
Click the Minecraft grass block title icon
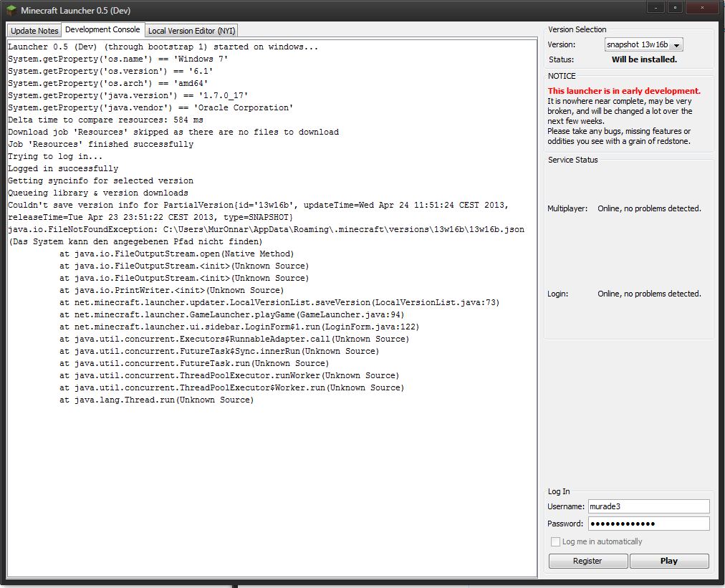11,10
